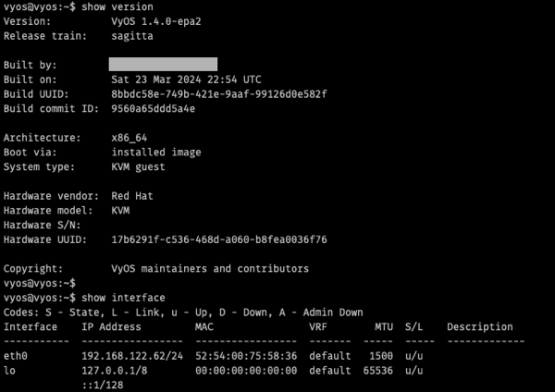This screenshot has width=555, height=392.
Task: Select the VyOS 1.4.0-epa2 version string
Action: click(x=156, y=21)
